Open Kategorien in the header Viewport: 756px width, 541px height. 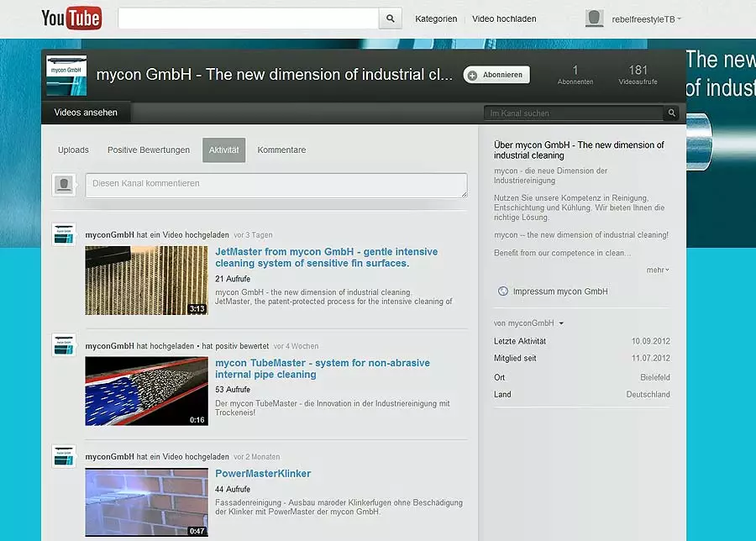pos(436,18)
